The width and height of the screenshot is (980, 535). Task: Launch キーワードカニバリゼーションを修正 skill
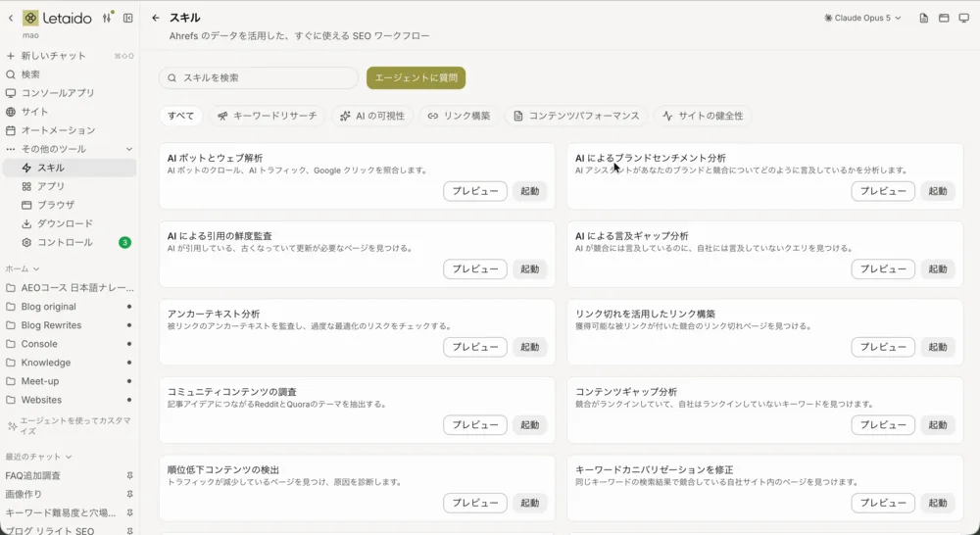pos(938,503)
